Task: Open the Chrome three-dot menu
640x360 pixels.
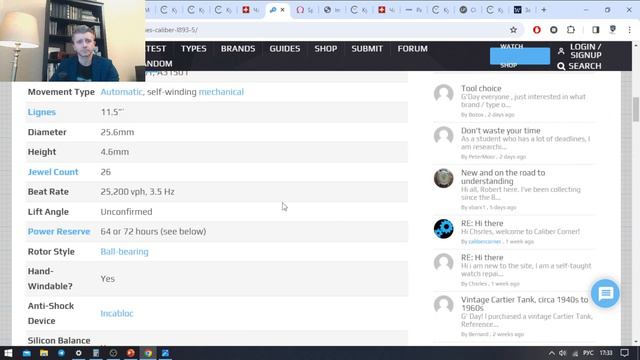Action: tap(629, 30)
